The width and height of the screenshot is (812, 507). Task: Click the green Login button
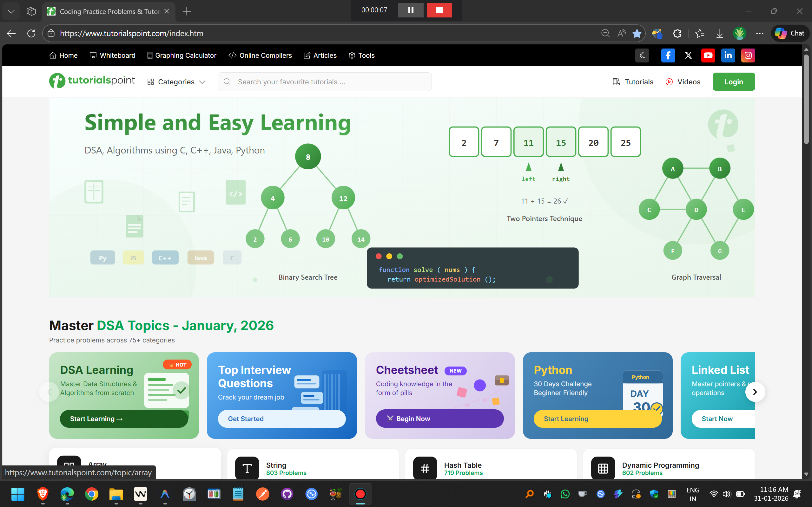click(734, 82)
